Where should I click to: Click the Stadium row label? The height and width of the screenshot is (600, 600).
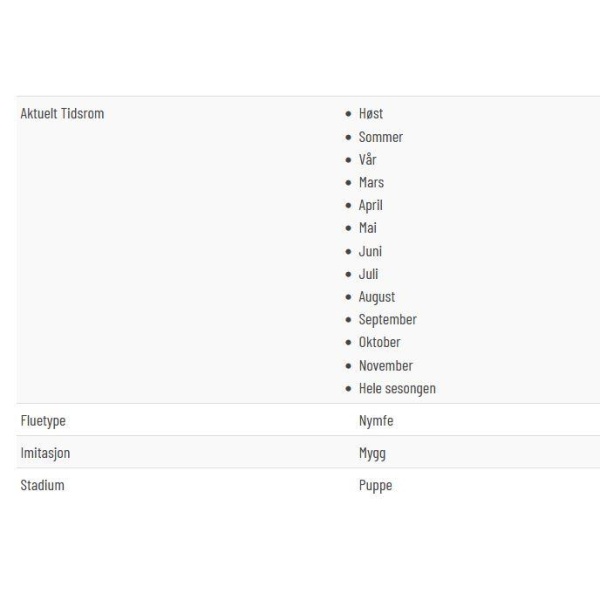tap(42, 485)
